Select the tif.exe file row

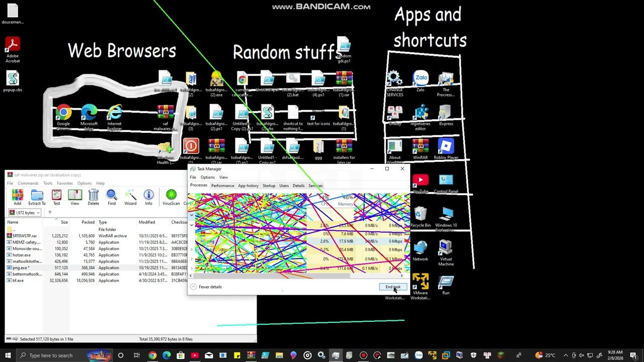point(97,281)
